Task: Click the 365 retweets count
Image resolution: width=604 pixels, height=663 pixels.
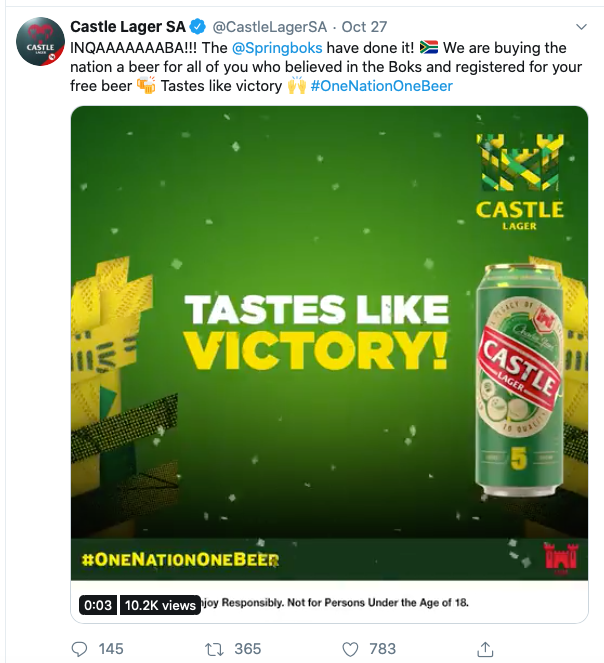Action: point(245,649)
